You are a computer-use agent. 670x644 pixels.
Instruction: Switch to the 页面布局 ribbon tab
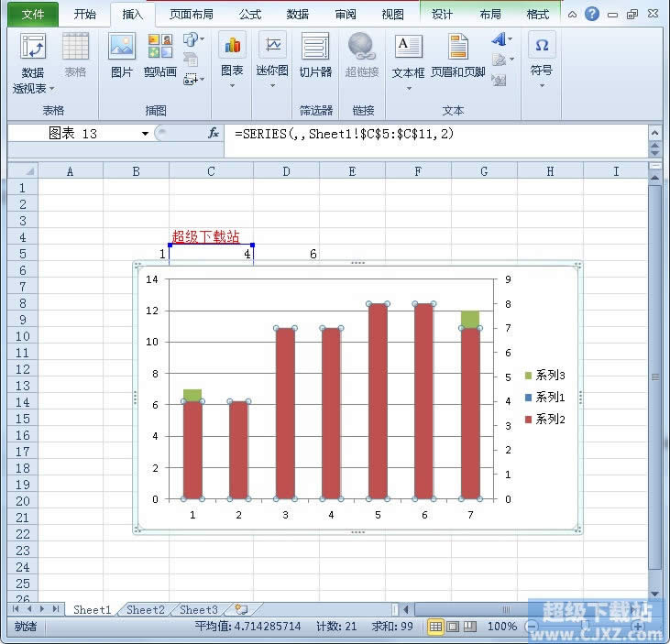coord(191,14)
